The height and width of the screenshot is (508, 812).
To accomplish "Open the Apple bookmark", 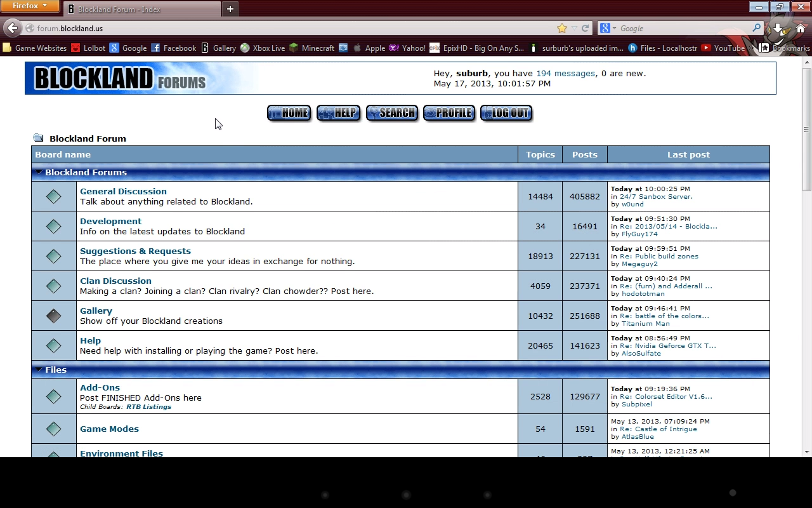I will [x=369, y=48].
